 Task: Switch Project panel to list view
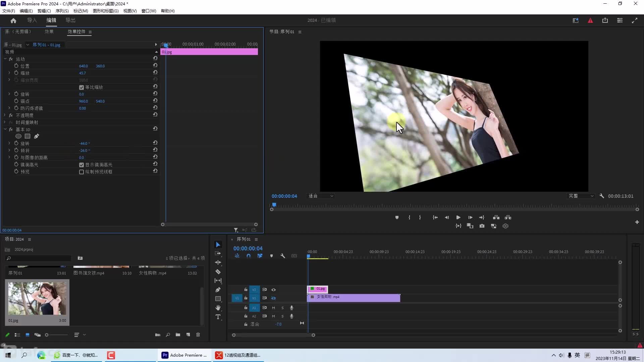click(x=17, y=335)
